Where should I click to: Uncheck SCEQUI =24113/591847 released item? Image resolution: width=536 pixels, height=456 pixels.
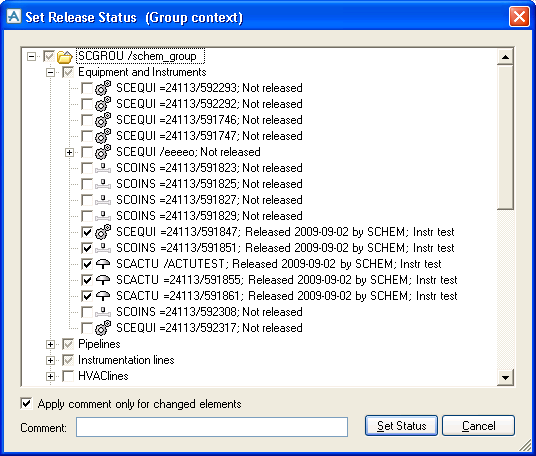coord(87,232)
